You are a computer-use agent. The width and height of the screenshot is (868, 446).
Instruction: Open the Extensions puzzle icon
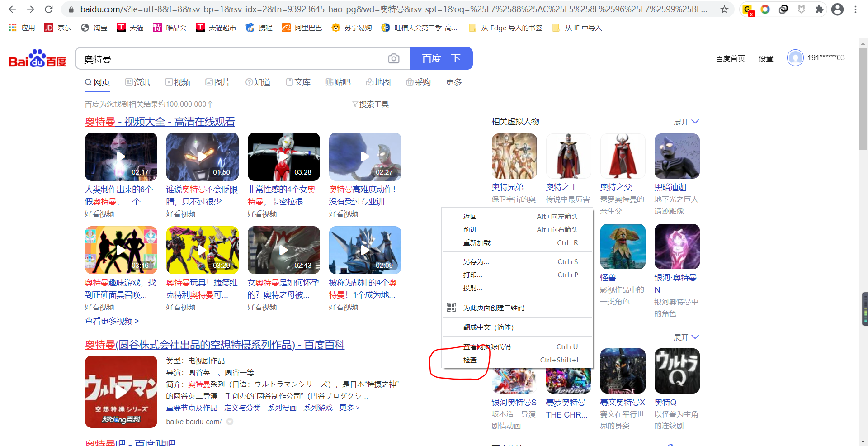(x=819, y=9)
